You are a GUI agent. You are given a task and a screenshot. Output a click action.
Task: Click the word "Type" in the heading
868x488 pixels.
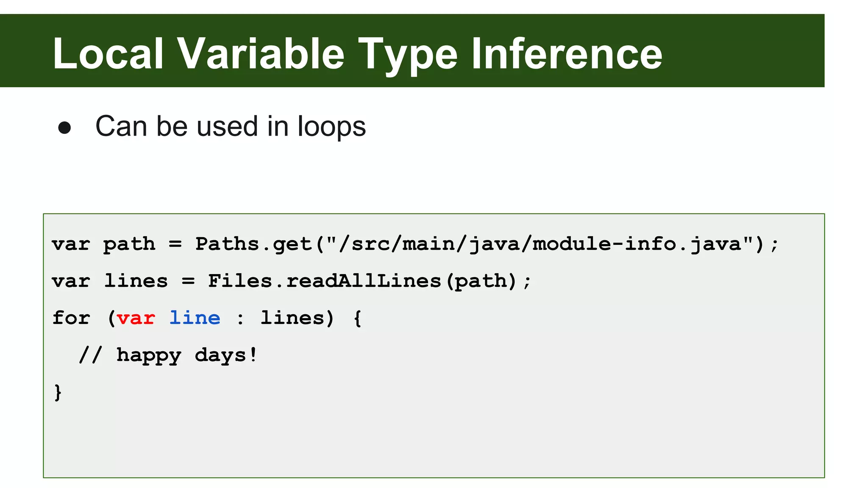tap(408, 55)
